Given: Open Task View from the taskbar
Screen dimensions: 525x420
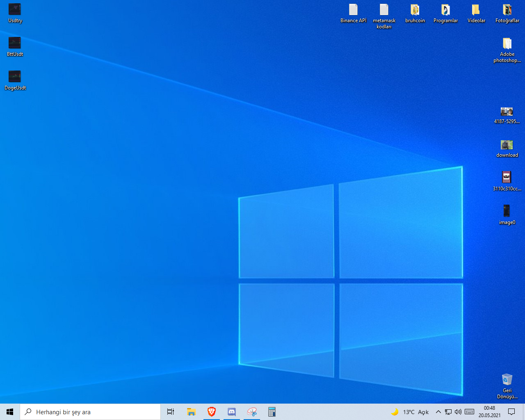Looking at the screenshot, I should coord(171,412).
